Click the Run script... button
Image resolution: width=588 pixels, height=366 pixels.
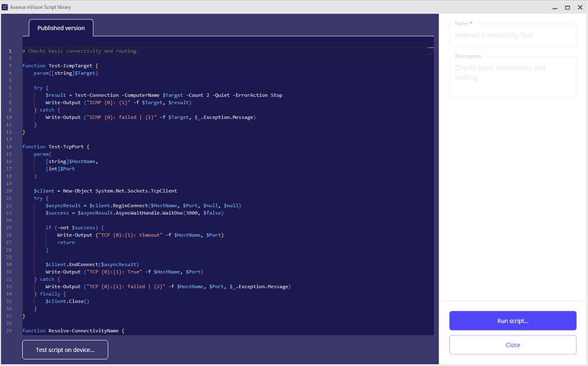[513, 321]
